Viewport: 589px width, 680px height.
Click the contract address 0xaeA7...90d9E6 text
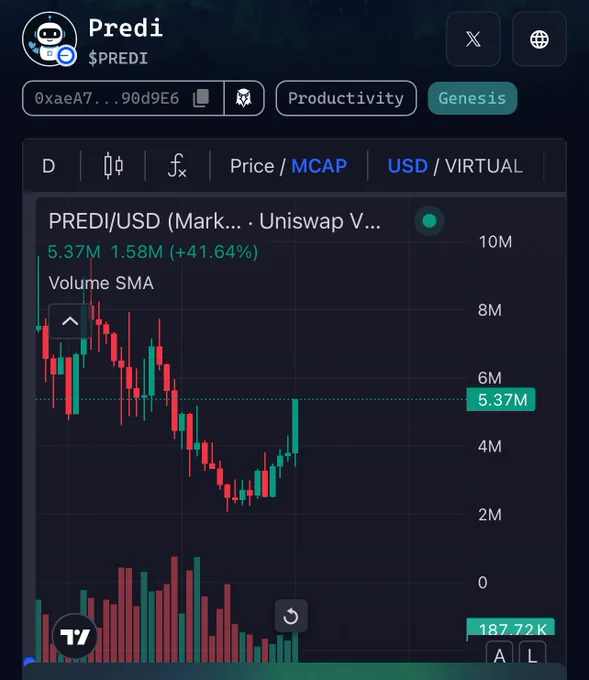(107, 98)
